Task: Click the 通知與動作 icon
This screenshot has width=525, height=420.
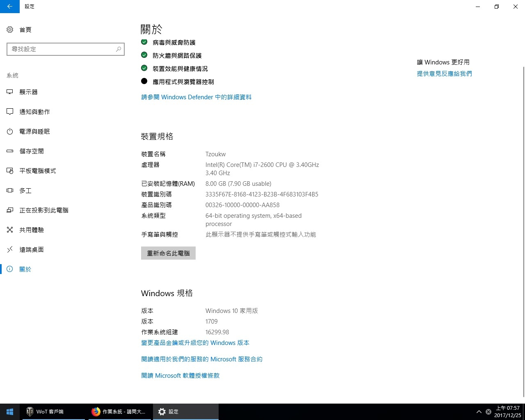Action: (10, 112)
